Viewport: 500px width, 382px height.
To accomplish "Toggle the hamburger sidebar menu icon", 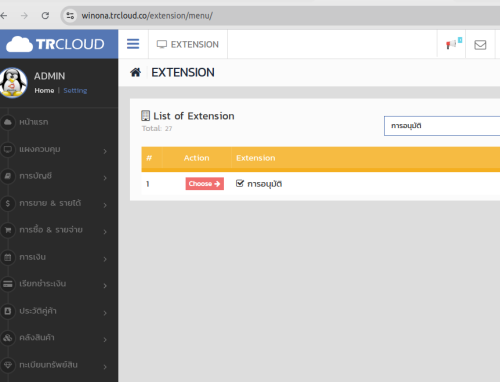I will pos(133,44).
